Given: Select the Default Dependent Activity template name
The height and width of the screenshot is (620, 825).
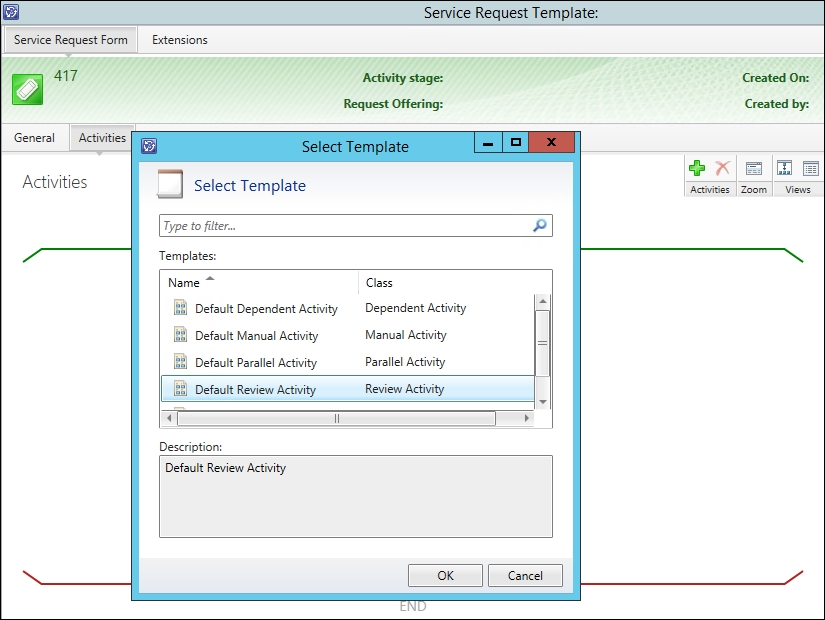Looking at the screenshot, I should point(266,308).
